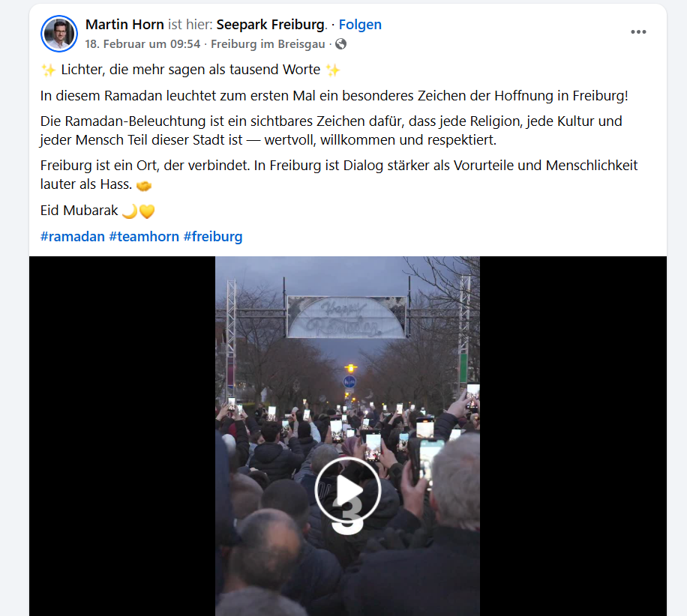This screenshot has height=616, width=687.
Task: Follow Martin Horn via Folgen link
Action: [360, 25]
